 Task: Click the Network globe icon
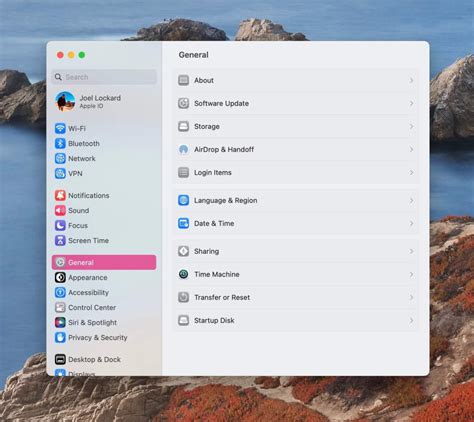[60, 158]
